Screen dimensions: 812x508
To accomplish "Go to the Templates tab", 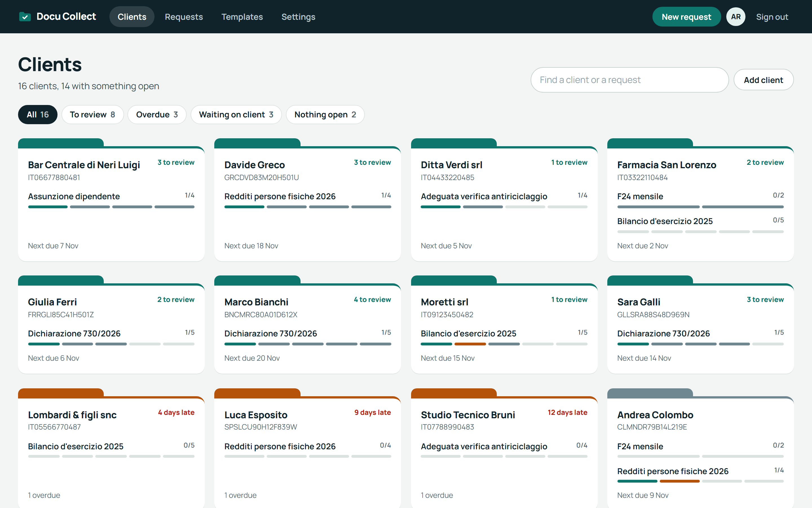I will point(242,16).
